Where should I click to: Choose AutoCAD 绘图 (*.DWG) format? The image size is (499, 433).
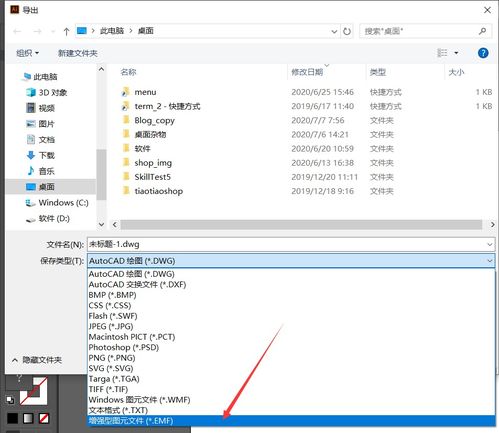click(291, 274)
